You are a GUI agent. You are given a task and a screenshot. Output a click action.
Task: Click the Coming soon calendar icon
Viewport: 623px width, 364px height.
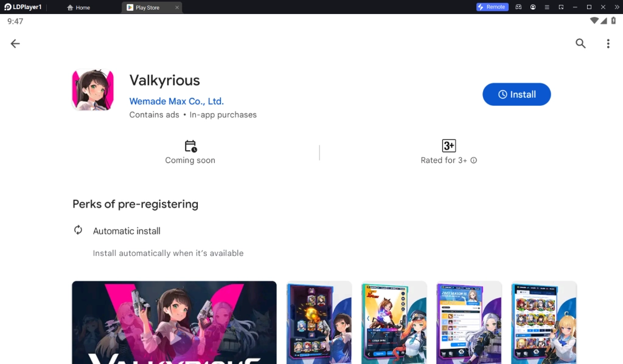pyautogui.click(x=190, y=146)
